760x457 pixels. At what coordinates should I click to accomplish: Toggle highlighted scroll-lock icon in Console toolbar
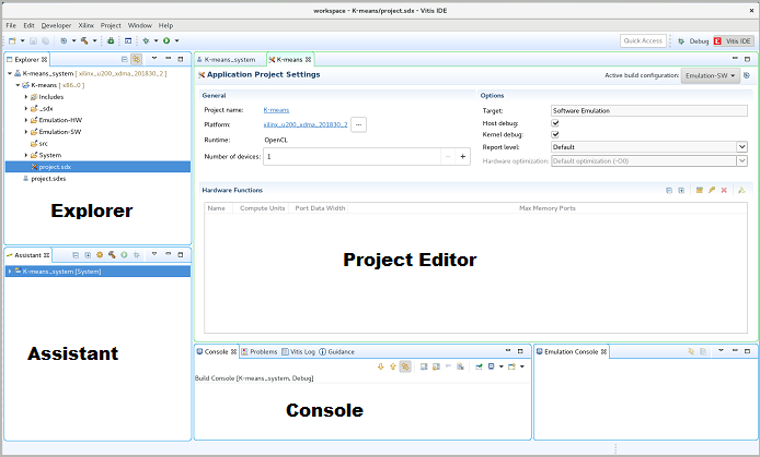[405, 367]
